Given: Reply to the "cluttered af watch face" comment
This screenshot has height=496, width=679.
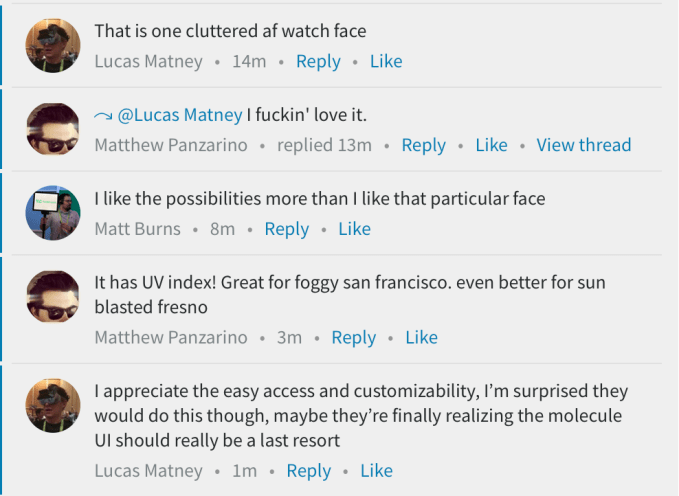Looking at the screenshot, I should click(x=318, y=62).
